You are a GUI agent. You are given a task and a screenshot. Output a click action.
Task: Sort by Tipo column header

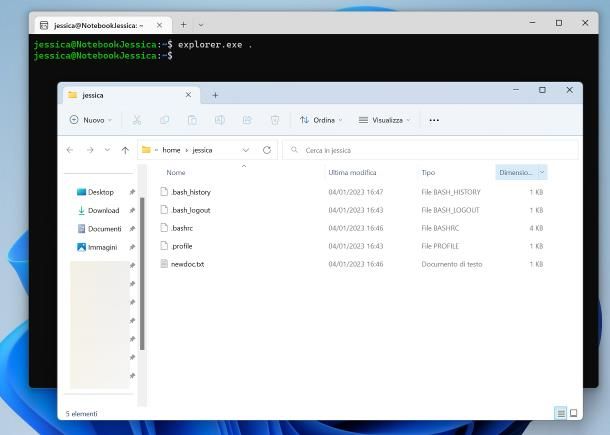pos(428,172)
